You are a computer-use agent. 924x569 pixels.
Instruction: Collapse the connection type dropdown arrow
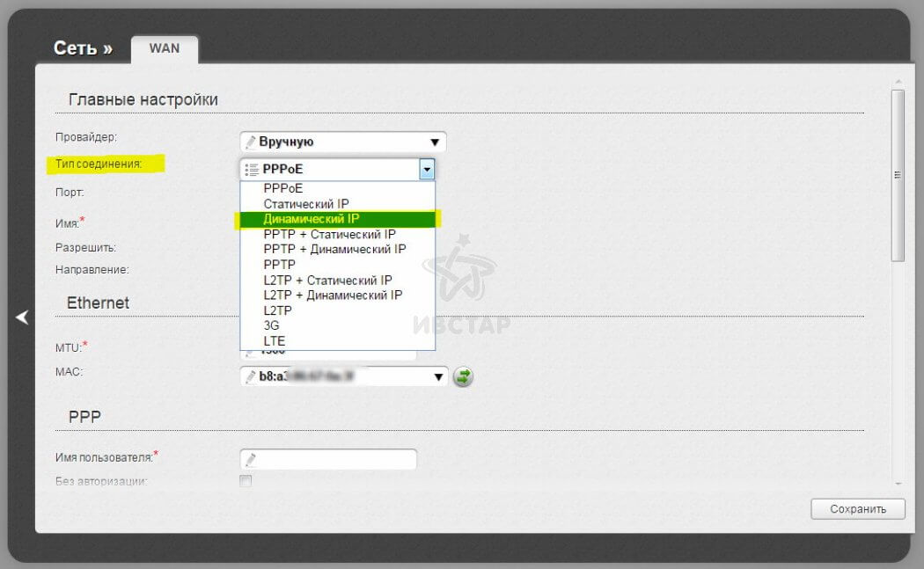tap(426, 169)
